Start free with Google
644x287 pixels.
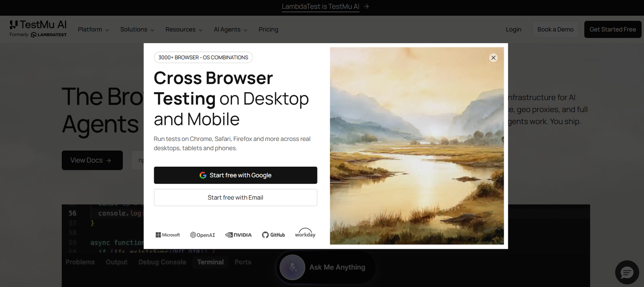coord(235,175)
